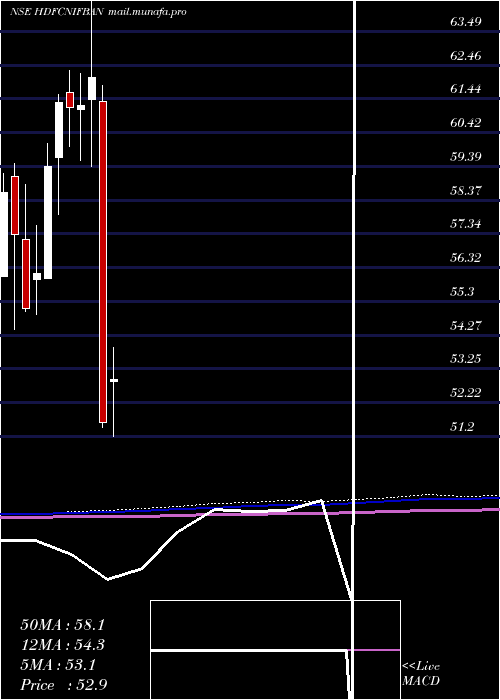Click the Live MACD label
The height and width of the screenshot is (700, 500).
(421, 674)
